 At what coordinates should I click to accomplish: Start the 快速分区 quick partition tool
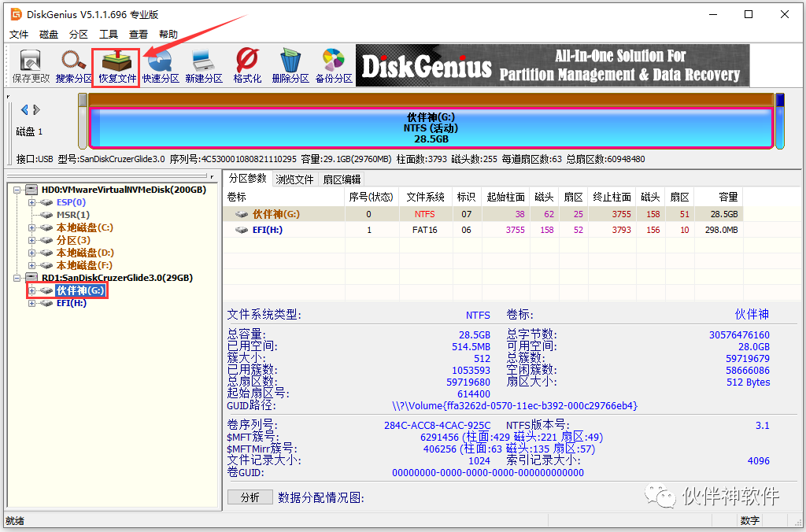(161, 66)
